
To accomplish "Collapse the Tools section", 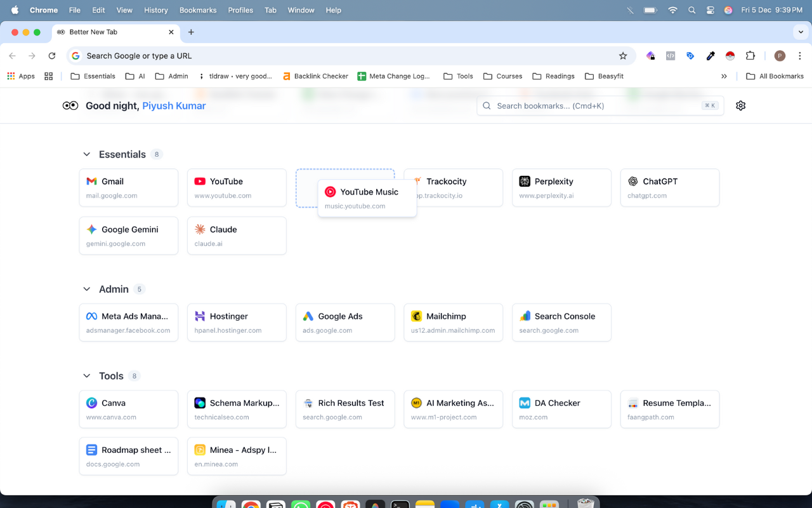I will pos(87,375).
